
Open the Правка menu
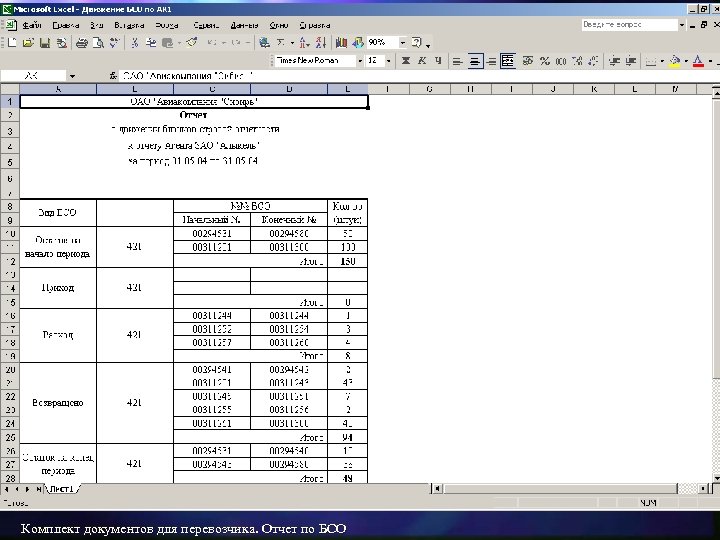click(x=66, y=25)
